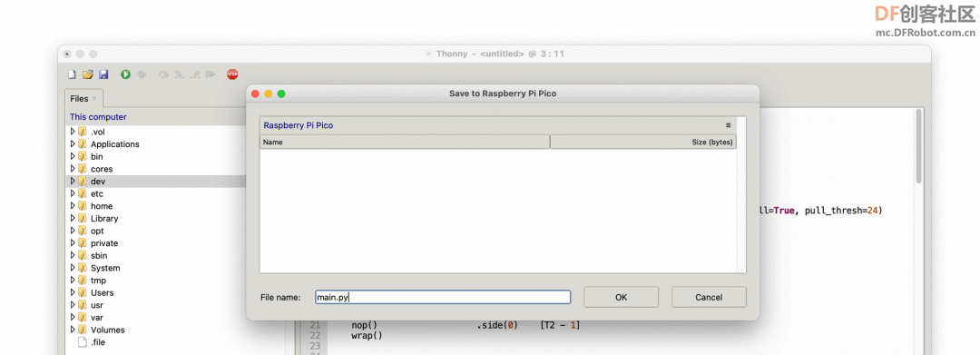Click the Raspberry Pi Pico path link
Image resolution: width=980 pixels, height=355 pixels.
(299, 125)
